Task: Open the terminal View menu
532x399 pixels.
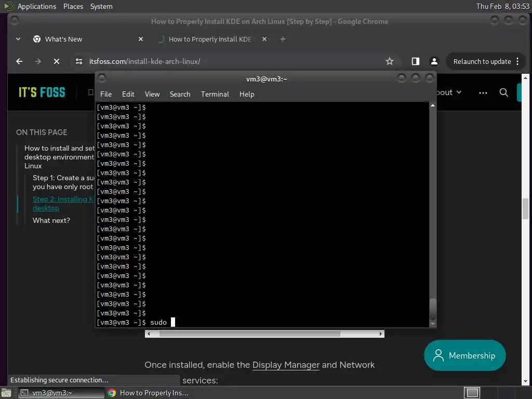Action: point(152,95)
